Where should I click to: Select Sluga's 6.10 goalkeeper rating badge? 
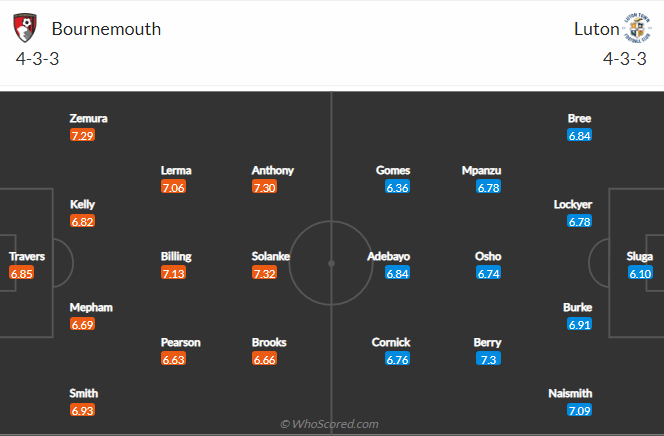point(640,273)
